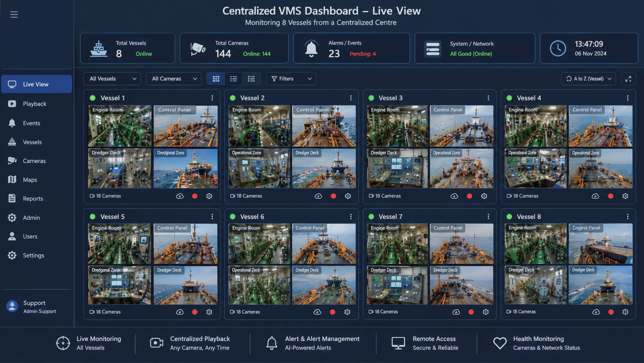Open Maps in sidebar

[37, 180]
